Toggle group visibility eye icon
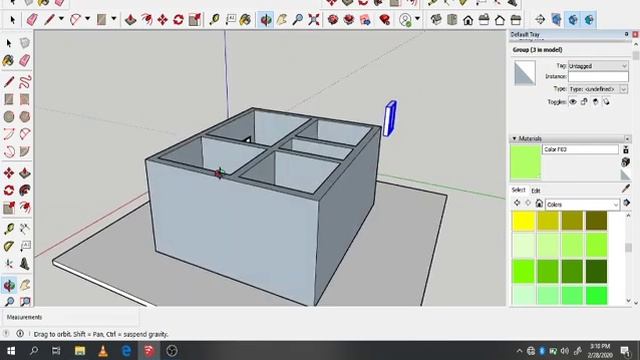This screenshot has height=360, width=640. click(x=573, y=102)
